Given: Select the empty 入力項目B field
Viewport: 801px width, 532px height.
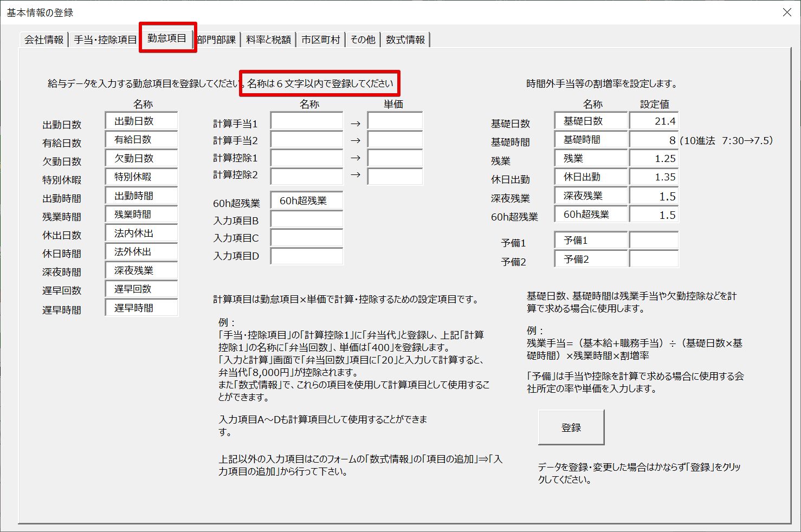Looking at the screenshot, I should point(307,219).
